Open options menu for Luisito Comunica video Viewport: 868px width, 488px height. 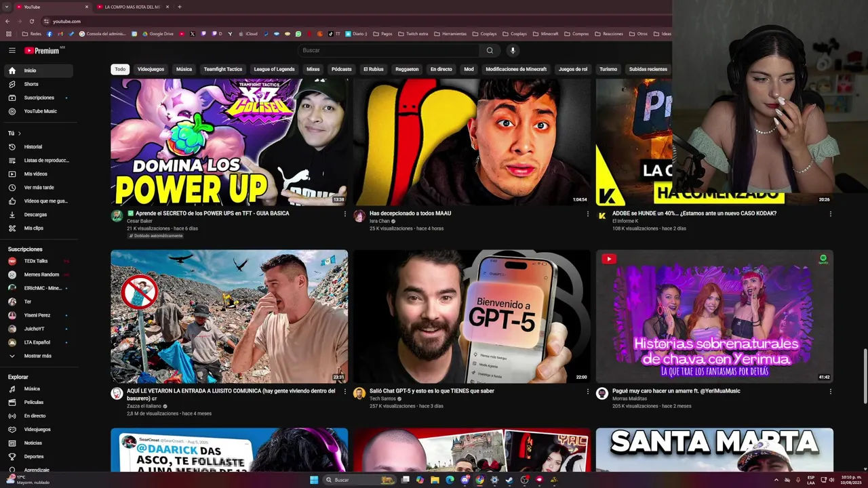click(x=344, y=392)
